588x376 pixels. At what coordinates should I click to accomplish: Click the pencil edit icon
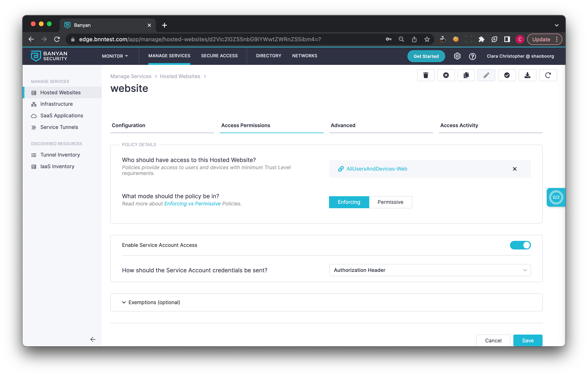(486, 75)
